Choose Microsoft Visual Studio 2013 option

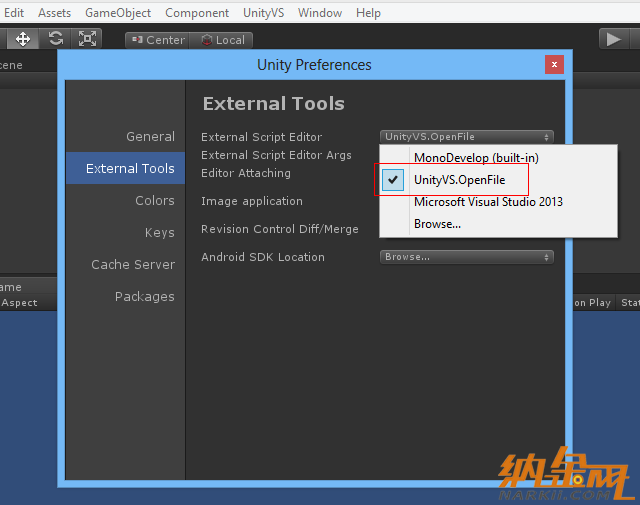click(498, 202)
